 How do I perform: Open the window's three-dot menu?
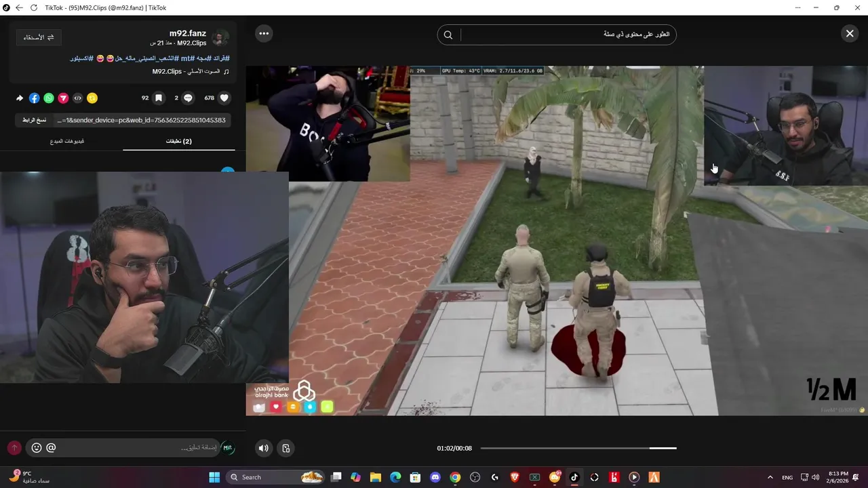pyautogui.click(x=797, y=7)
